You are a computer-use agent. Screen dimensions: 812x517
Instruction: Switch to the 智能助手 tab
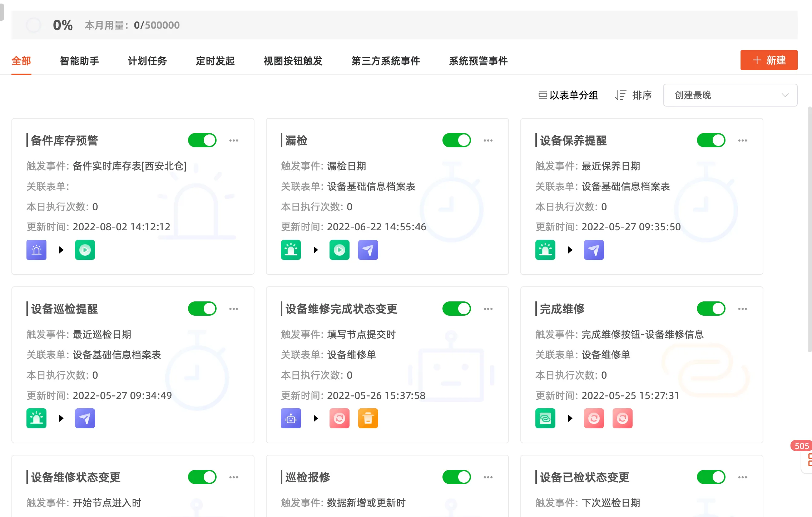coord(79,61)
